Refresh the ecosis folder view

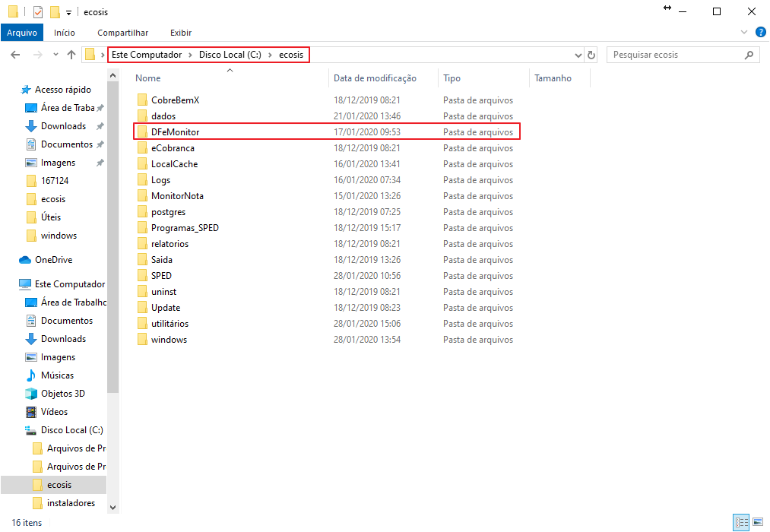tap(591, 55)
